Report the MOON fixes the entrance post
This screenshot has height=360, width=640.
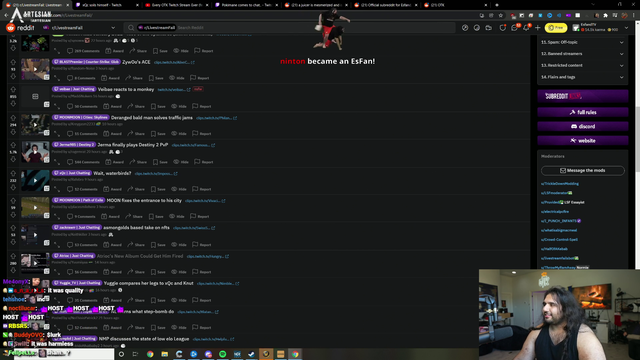pos(200,216)
